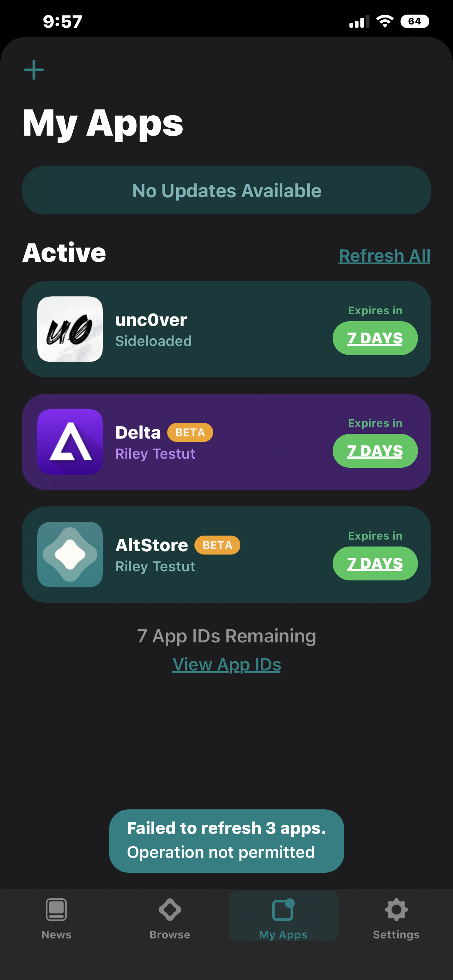
Task: Tap the No Updates Available banner
Action: pos(226,190)
